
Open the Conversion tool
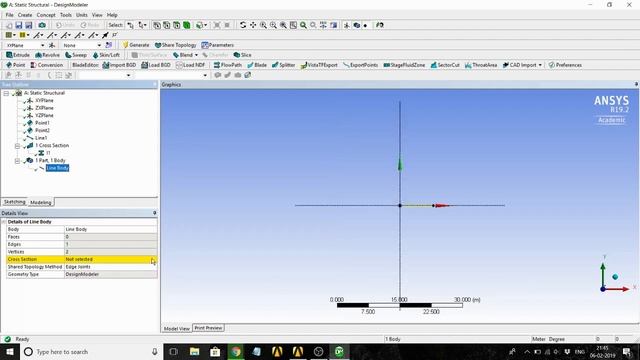47,65
